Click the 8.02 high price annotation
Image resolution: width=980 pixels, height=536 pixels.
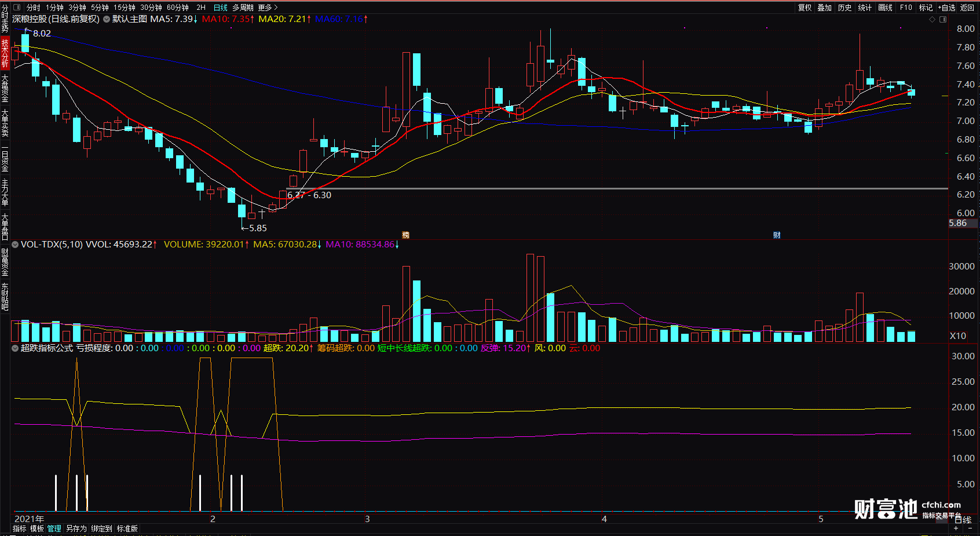pyautogui.click(x=42, y=34)
